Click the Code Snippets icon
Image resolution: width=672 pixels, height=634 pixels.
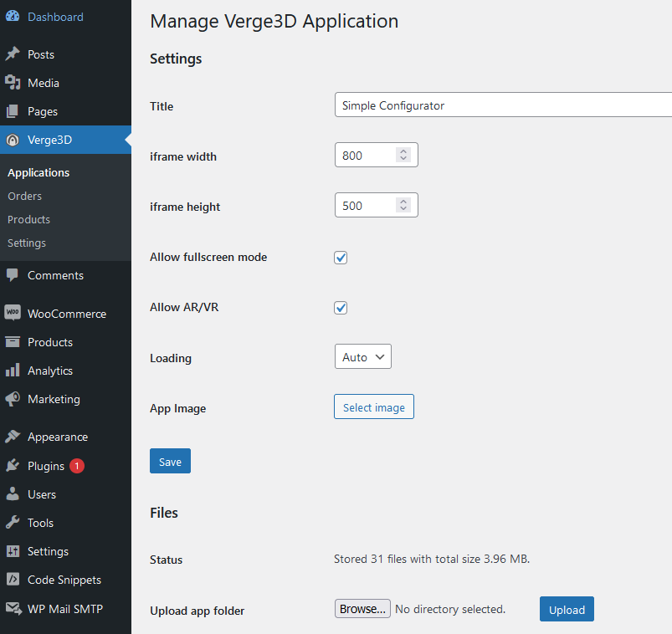pyautogui.click(x=13, y=579)
